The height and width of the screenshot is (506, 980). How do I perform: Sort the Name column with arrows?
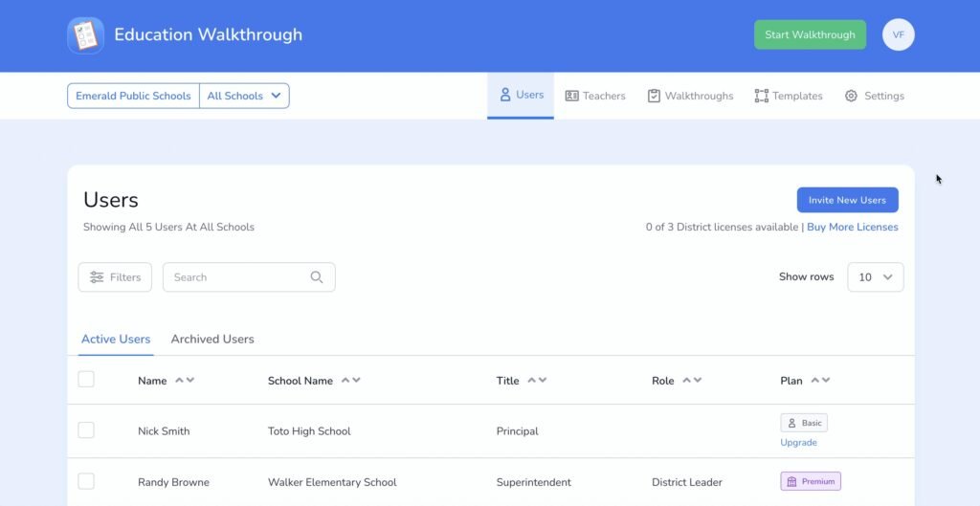pos(185,381)
